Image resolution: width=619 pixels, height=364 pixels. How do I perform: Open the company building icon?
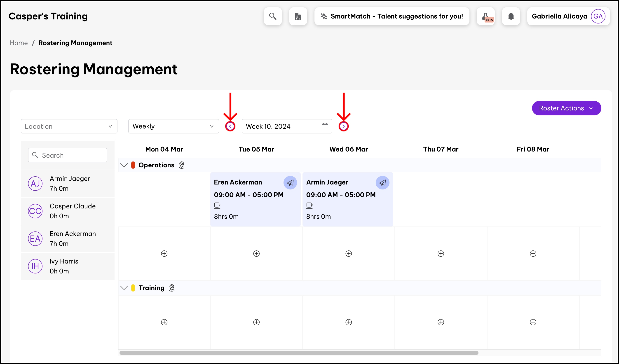[x=298, y=16]
